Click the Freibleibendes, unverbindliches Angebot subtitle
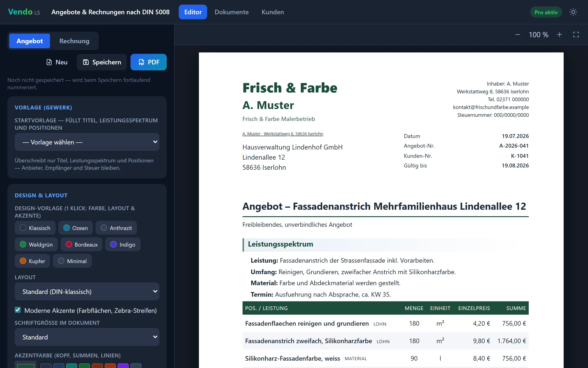The image size is (588, 368). tap(297, 224)
